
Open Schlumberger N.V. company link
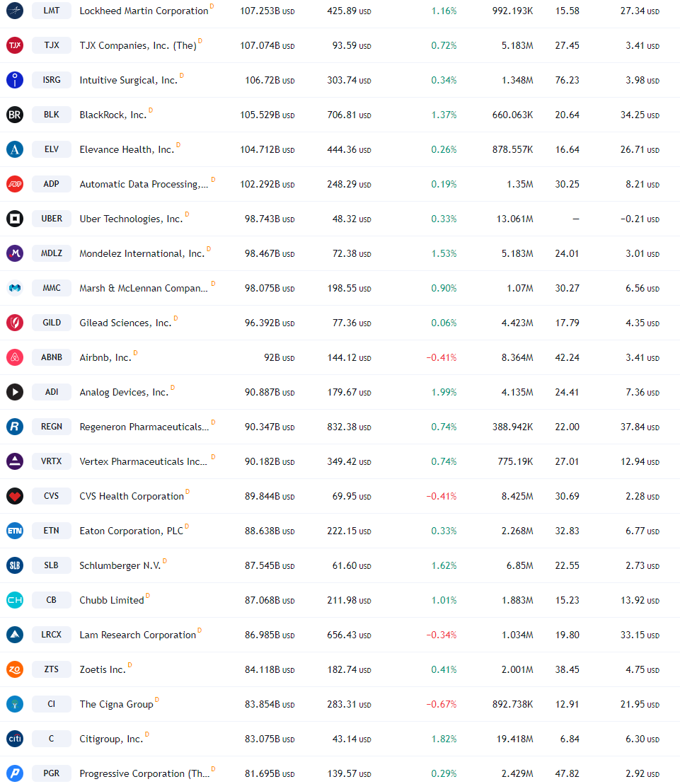[x=120, y=565]
